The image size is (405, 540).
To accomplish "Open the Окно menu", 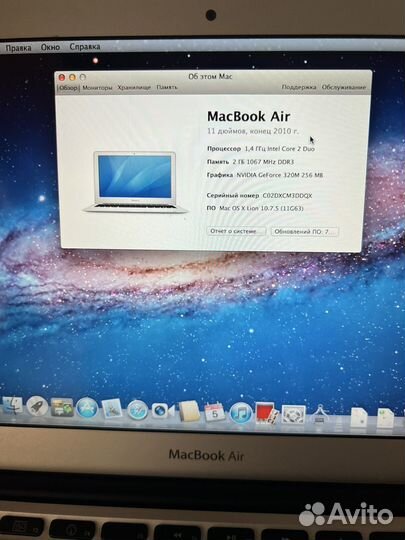I will pyautogui.click(x=50, y=47).
